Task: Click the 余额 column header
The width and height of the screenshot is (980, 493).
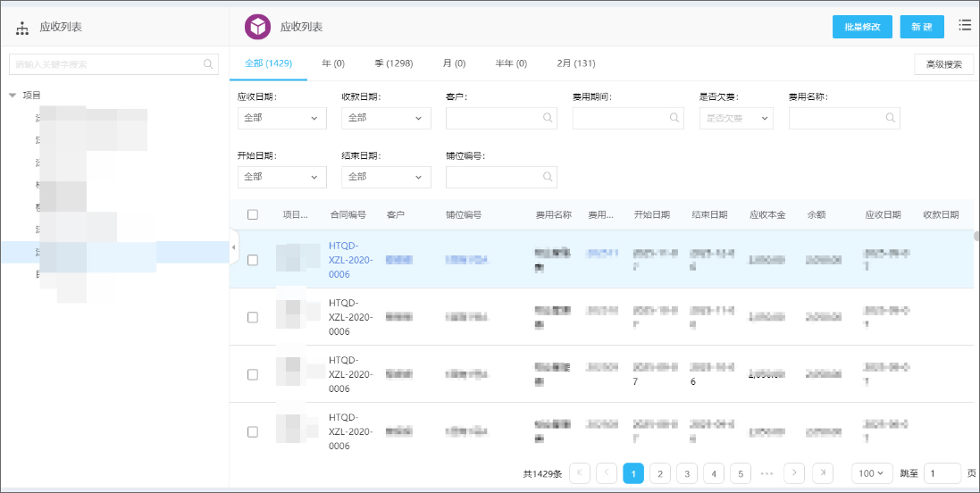Action: (817, 214)
